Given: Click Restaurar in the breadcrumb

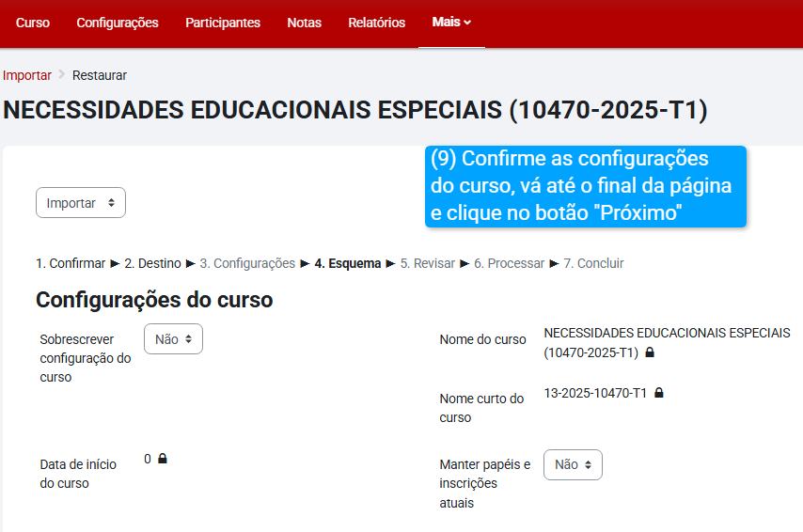Looking at the screenshot, I should [100, 75].
